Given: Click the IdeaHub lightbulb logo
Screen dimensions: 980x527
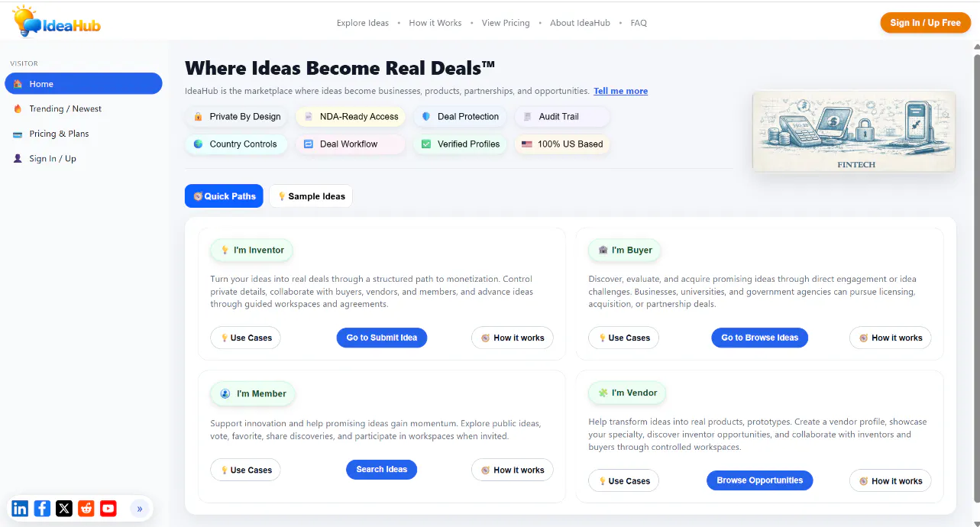Looking at the screenshot, I should click(x=57, y=22).
